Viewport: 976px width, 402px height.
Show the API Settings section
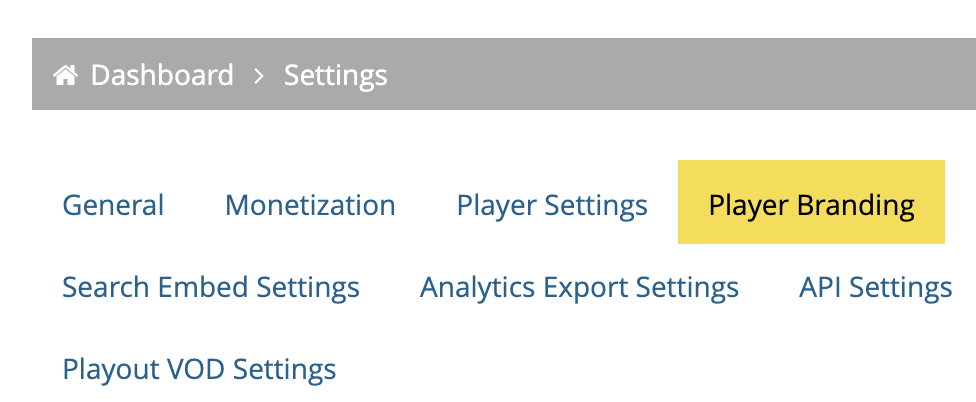[x=876, y=287]
